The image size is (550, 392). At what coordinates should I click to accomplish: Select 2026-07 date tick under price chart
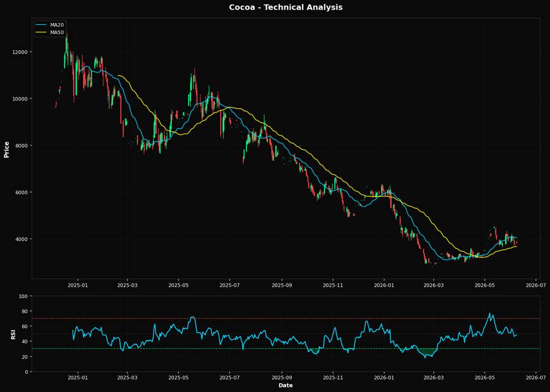tap(536, 284)
